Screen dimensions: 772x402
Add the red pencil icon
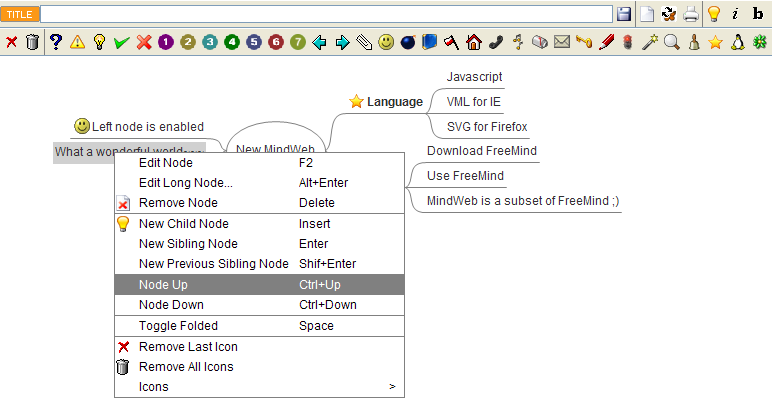pyautogui.click(x=606, y=42)
